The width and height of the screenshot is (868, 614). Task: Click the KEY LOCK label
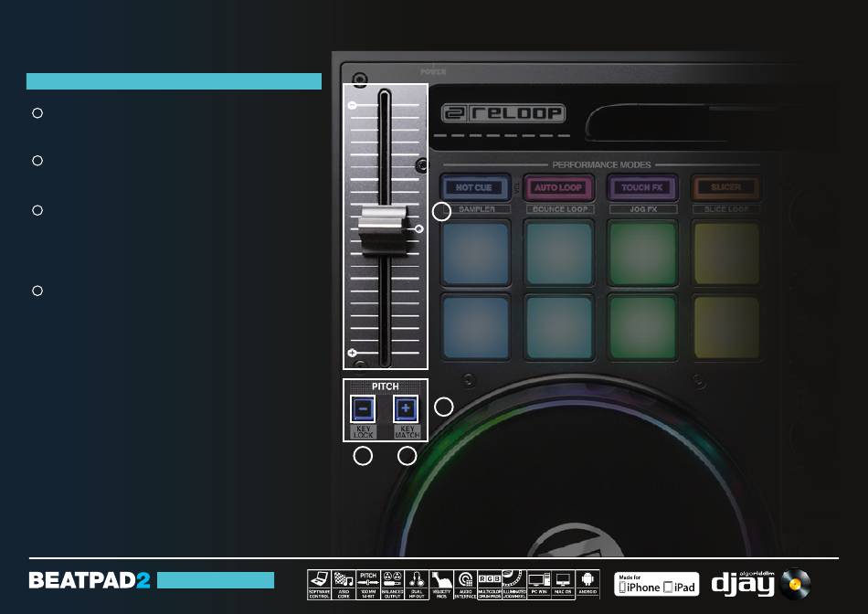363,432
